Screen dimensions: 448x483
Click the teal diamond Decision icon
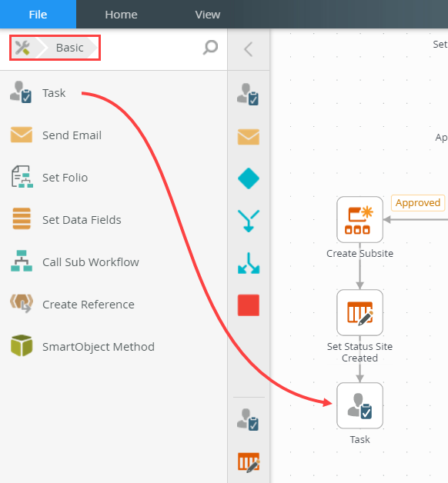(x=249, y=178)
